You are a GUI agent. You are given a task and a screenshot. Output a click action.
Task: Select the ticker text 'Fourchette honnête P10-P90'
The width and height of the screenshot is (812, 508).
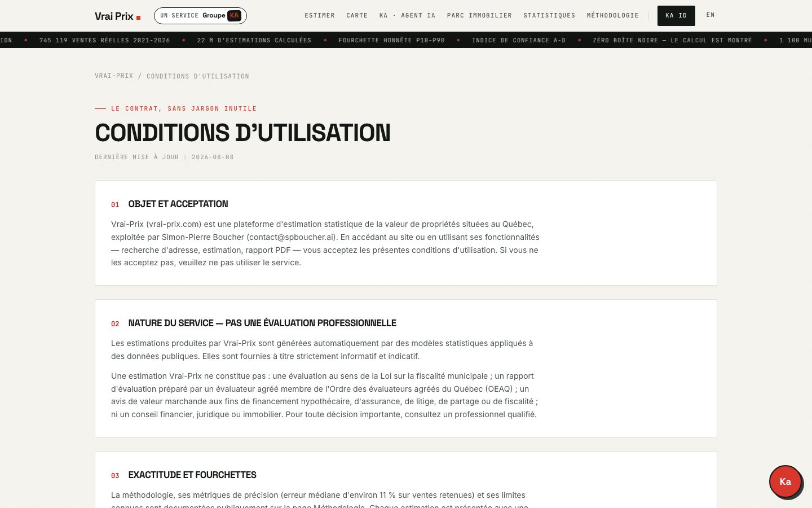tap(391, 40)
